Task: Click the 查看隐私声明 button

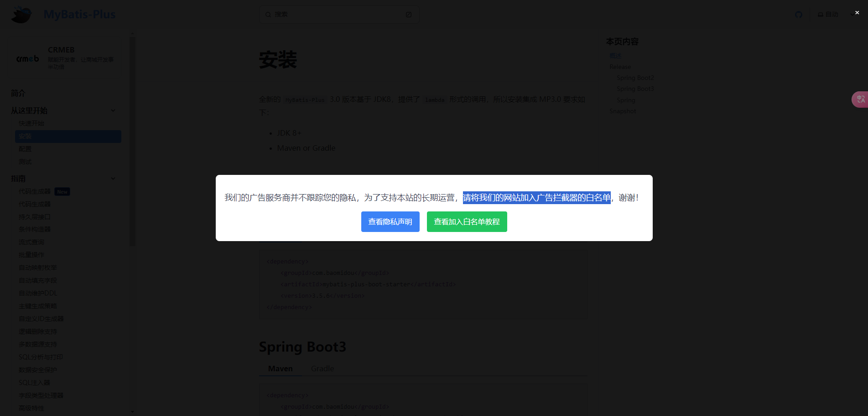Action: pos(390,222)
